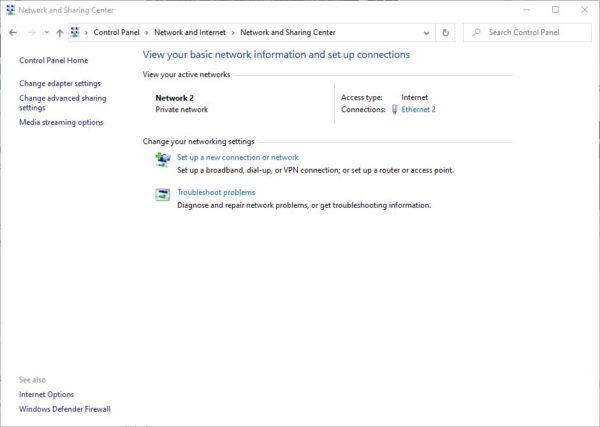The height and width of the screenshot is (427, 600).
Task: Focus the Search Control Panel field
Action: (x=527, y=33)
